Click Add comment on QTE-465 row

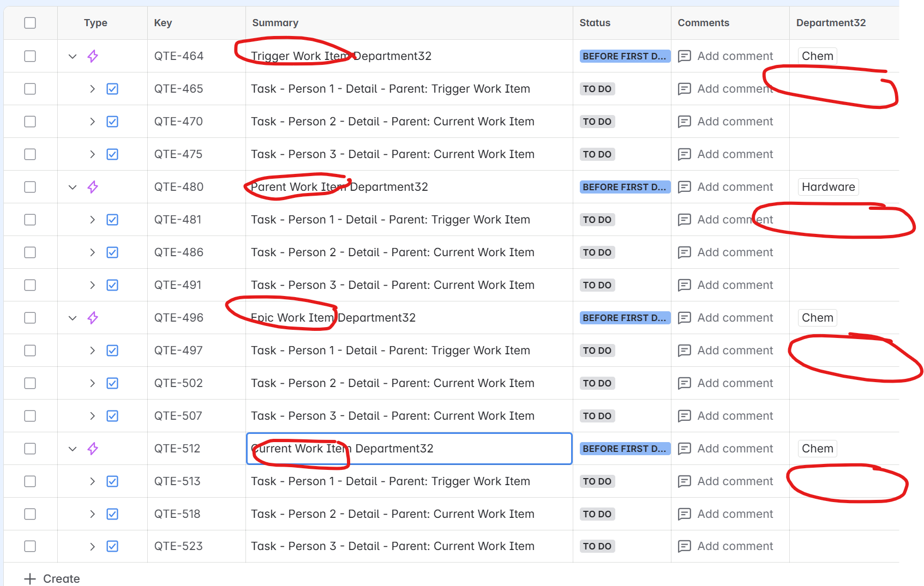tap(735, 88)
